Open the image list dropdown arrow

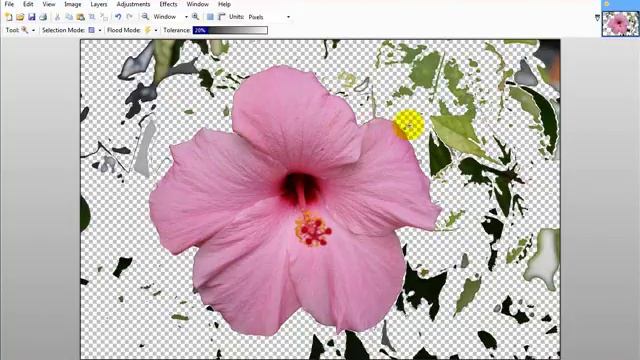[598, 18]
